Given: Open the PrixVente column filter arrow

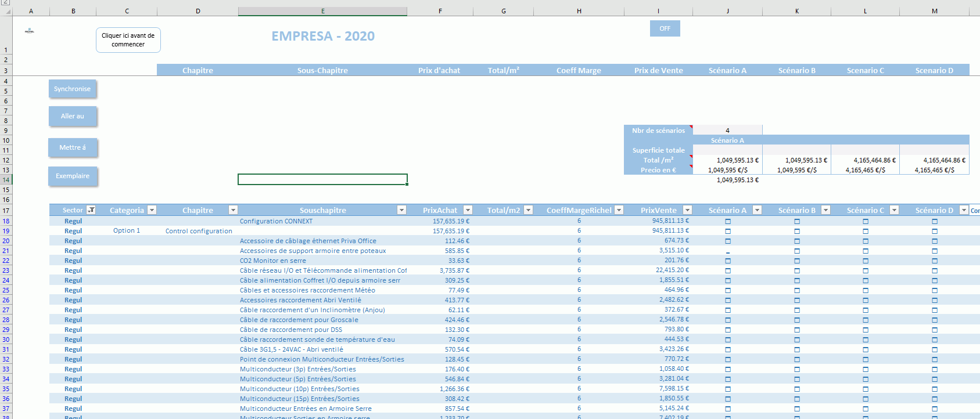Looking at the screenshot, I should click(x=687, y=210).
